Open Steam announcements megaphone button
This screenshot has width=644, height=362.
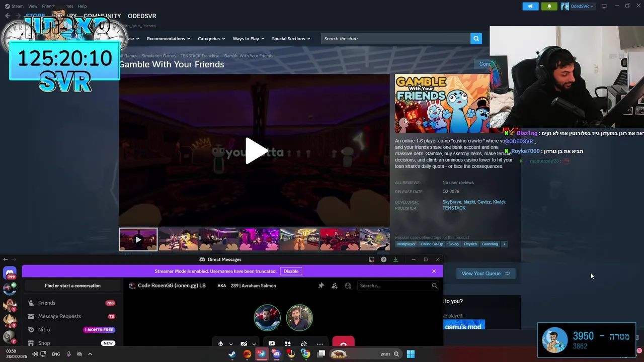[x=530, y=6]
